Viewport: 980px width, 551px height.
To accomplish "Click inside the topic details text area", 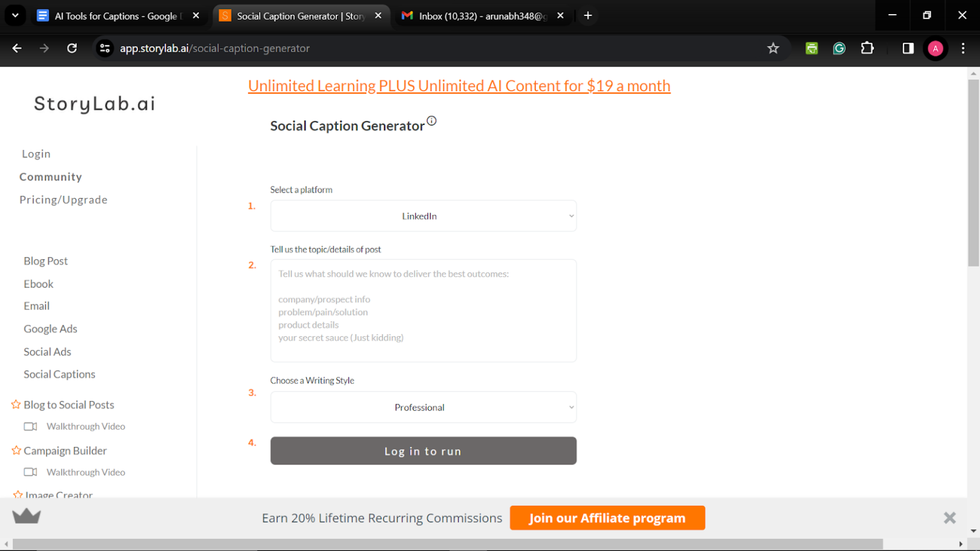I will [x=423, y=311].
